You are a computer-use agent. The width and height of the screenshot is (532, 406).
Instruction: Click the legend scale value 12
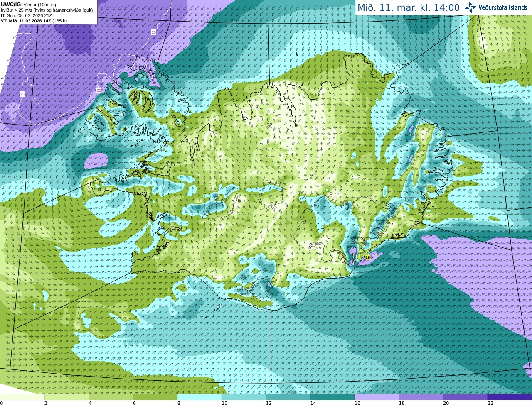pos(269,403)
